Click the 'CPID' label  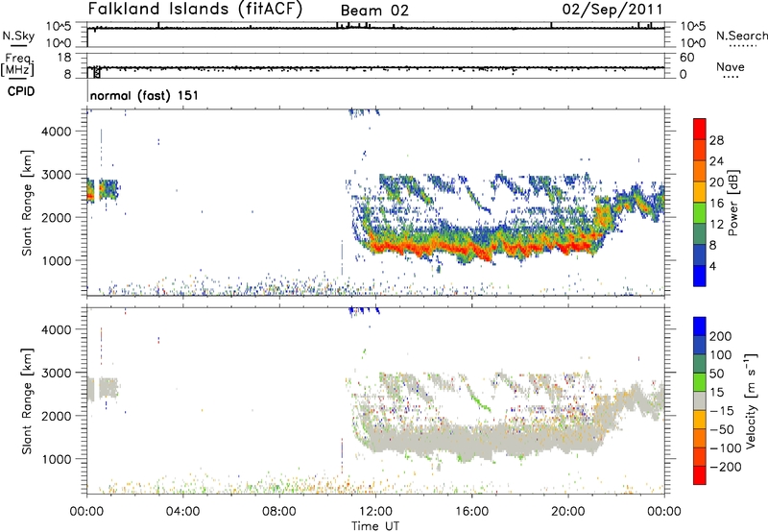(21, 91)
